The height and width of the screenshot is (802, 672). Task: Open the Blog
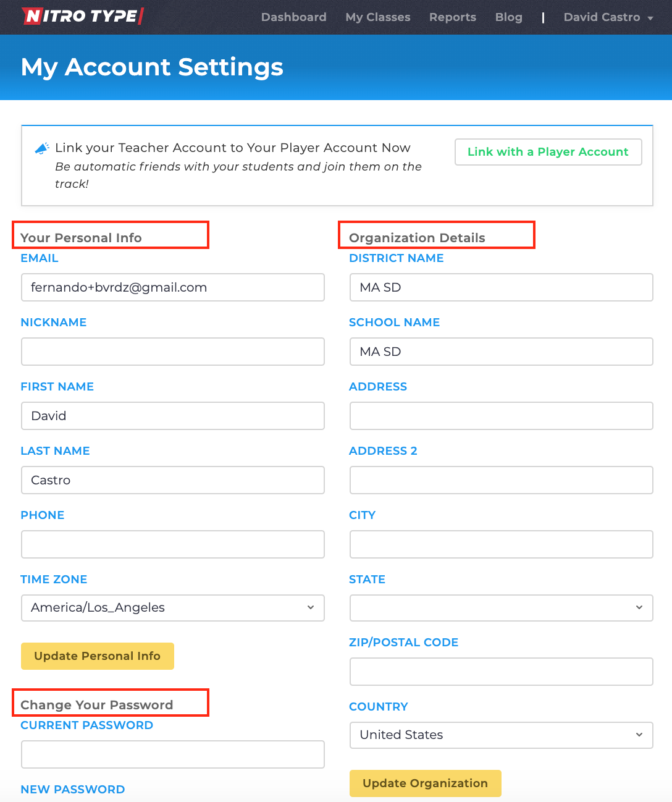[x=508, y=17]
